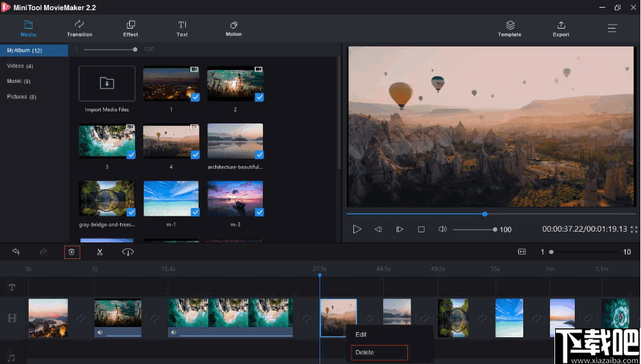
Task: Toggle checkmark on m-3 image
Action: coord(259,213)
